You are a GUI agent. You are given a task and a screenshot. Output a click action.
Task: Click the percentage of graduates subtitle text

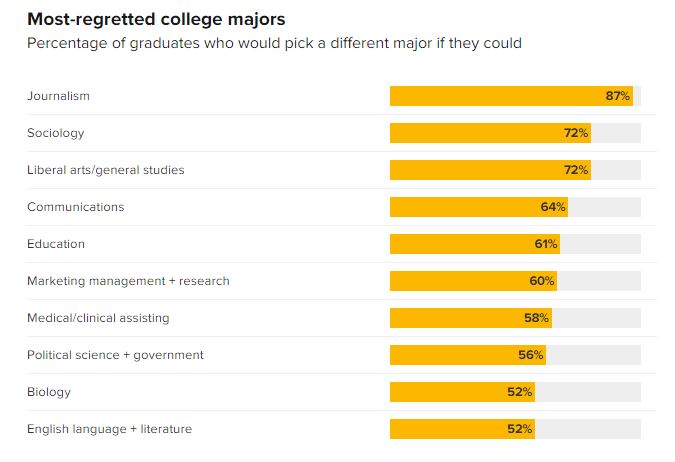click(274, 43)
